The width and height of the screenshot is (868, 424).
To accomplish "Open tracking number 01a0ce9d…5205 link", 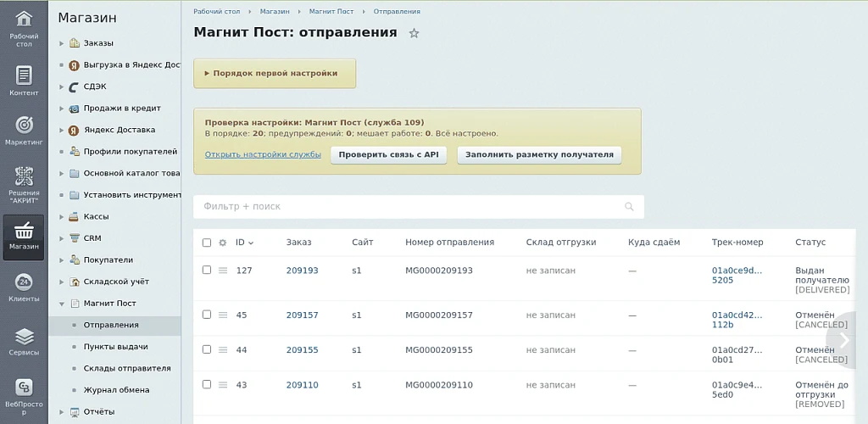I will pos(737,275).
